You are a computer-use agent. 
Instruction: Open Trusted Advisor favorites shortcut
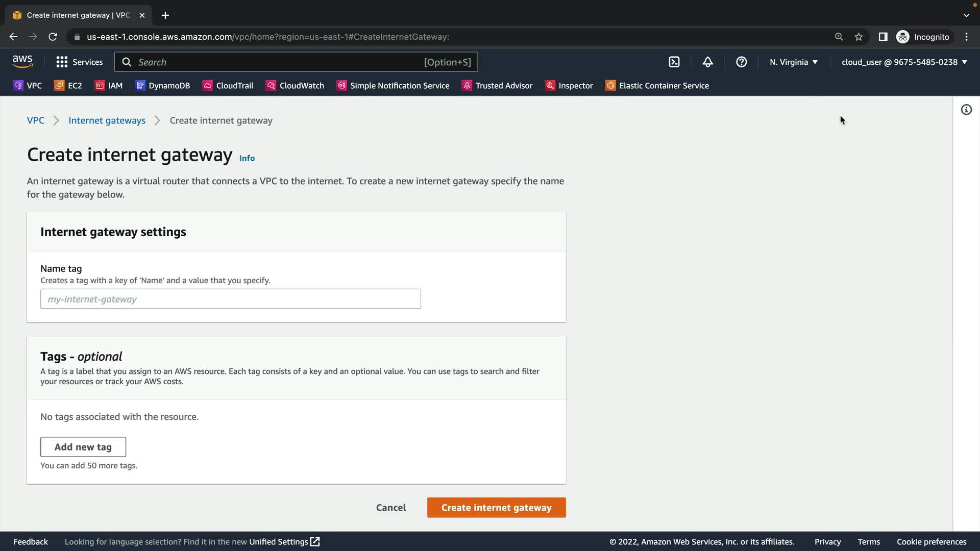(497, 86)
